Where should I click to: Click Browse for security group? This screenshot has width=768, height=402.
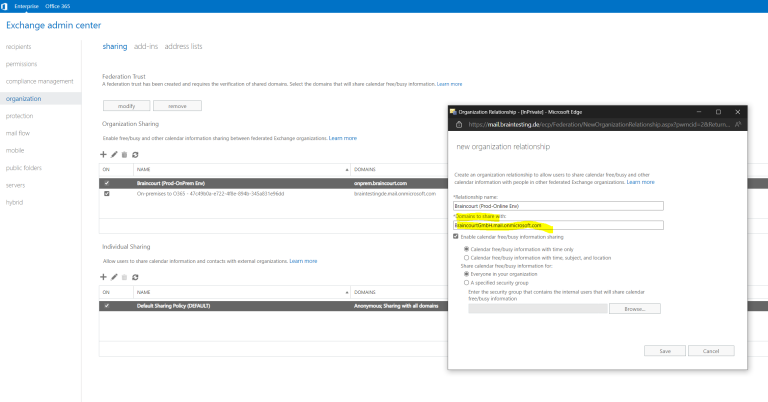635,309
